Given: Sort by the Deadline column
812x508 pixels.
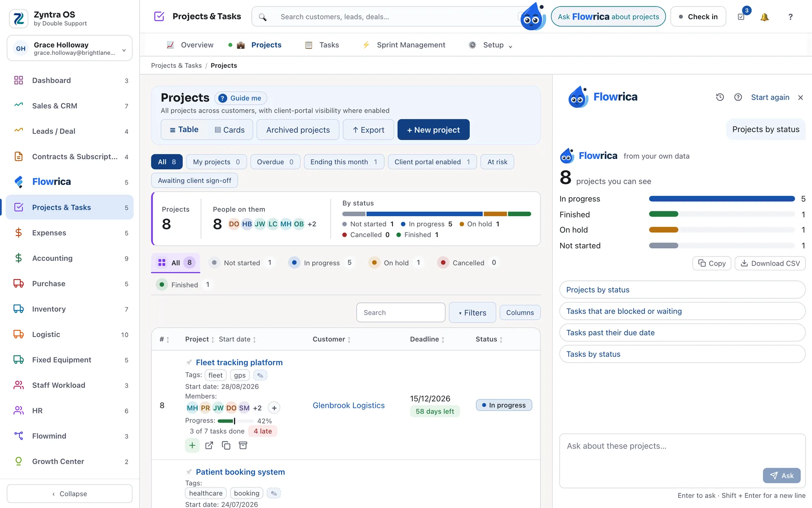Looking at the screenshot, I should 427,339.
